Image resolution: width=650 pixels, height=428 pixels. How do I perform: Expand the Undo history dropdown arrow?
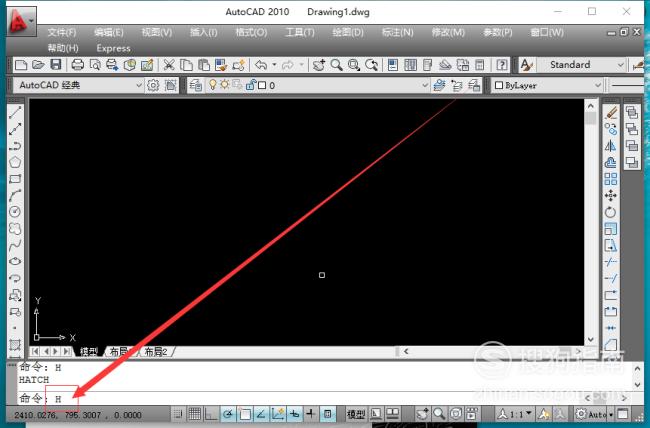coord(274,65)
